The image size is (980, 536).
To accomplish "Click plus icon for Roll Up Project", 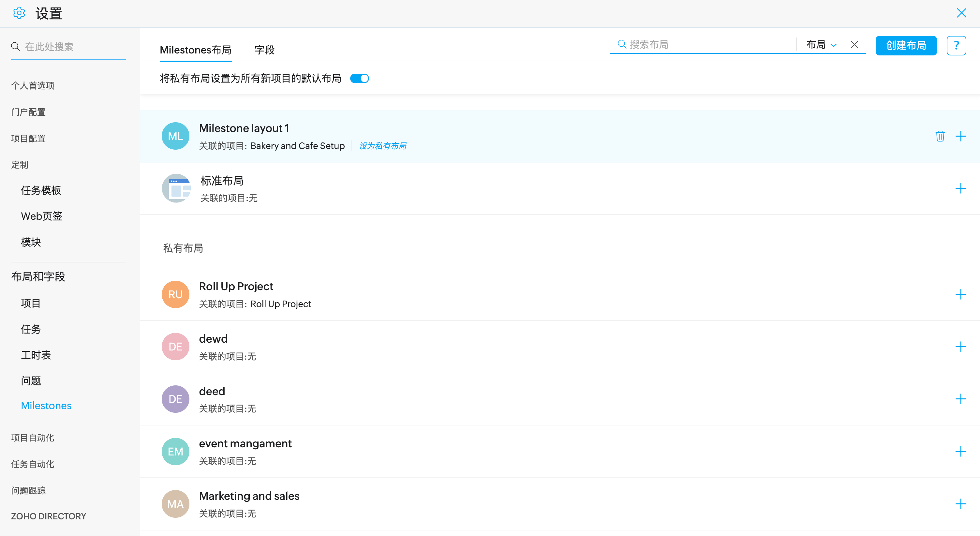I will click(x=960, y=294).
